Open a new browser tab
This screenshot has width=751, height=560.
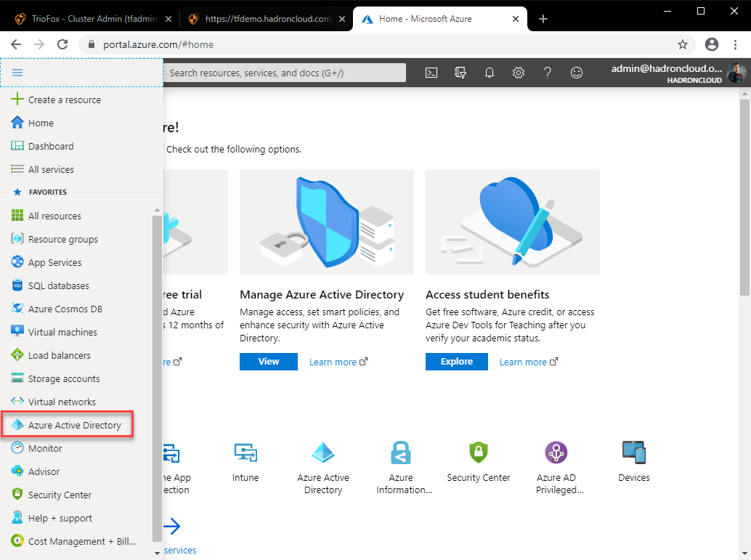click(543, 19)
